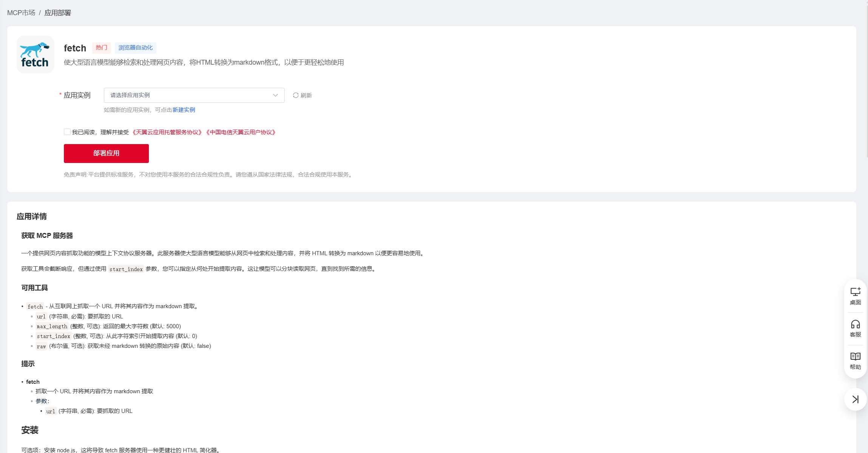Click the dropdown chevron arrow in 应用实例
Viewport: 868px width, 453px height.
coord(275,95)
